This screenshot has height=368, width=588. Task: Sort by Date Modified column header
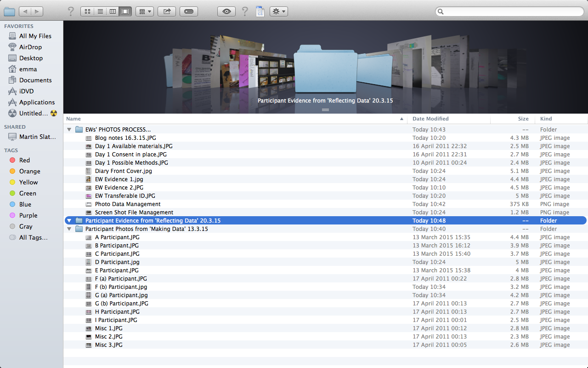tap(430, 119)
